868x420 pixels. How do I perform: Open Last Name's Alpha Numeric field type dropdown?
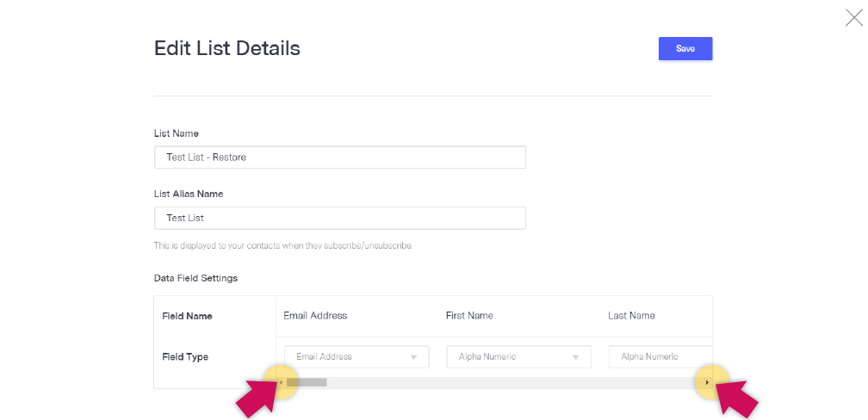(660, 357)
